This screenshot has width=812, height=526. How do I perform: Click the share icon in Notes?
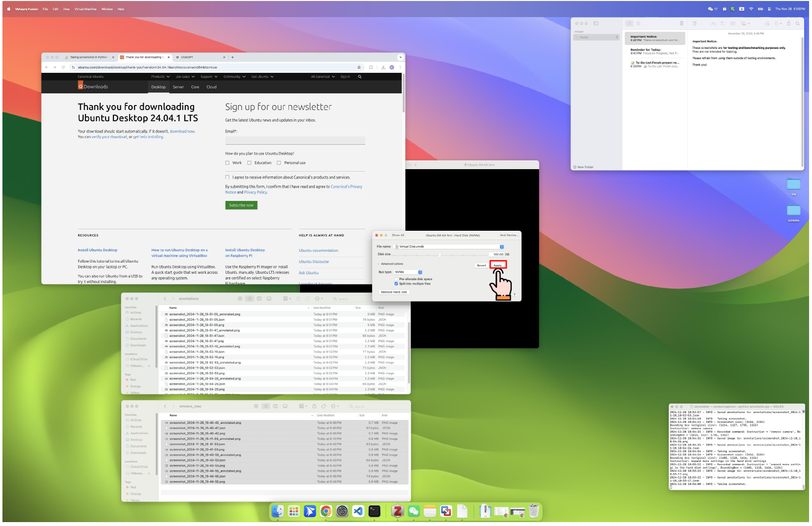(789, 23)
